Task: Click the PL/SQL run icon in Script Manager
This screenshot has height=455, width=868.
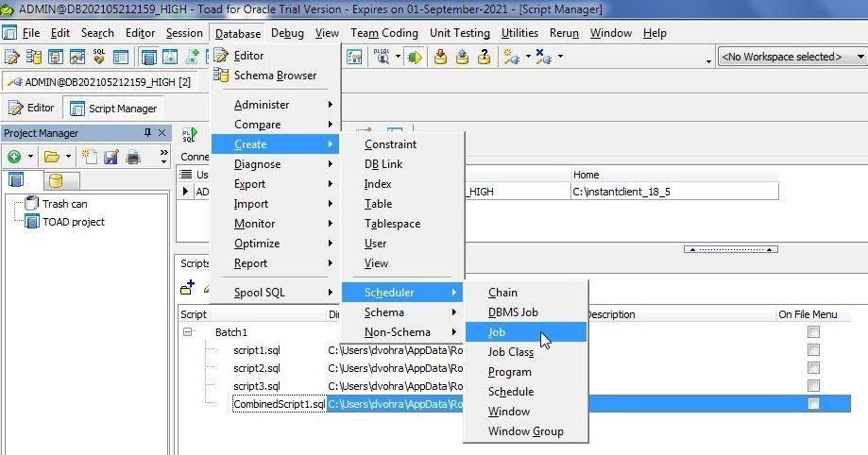Action: (x=190, y=134)
